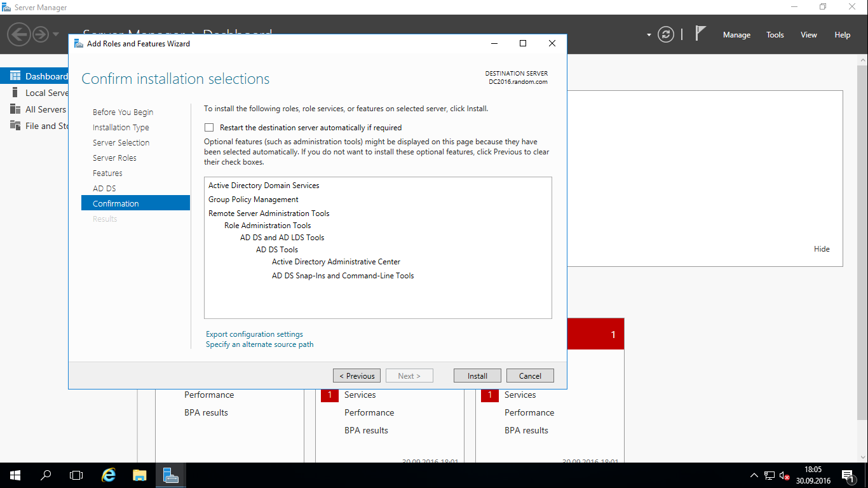The width and height of the screenshot is (868, 488).
Task: Open the Windows Start menu
Action: point(15,475)
